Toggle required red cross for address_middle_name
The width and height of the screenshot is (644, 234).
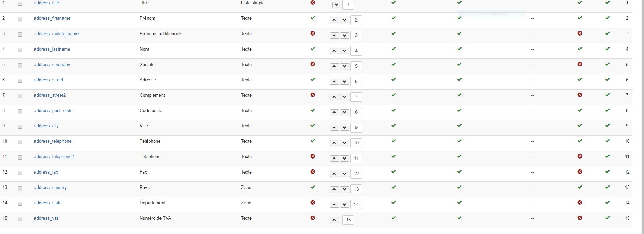pos(313,33)
